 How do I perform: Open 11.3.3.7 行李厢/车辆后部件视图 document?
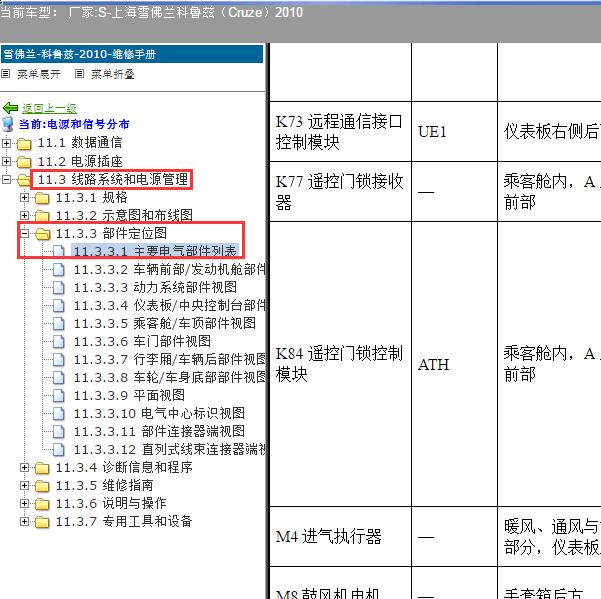point(169,359)
